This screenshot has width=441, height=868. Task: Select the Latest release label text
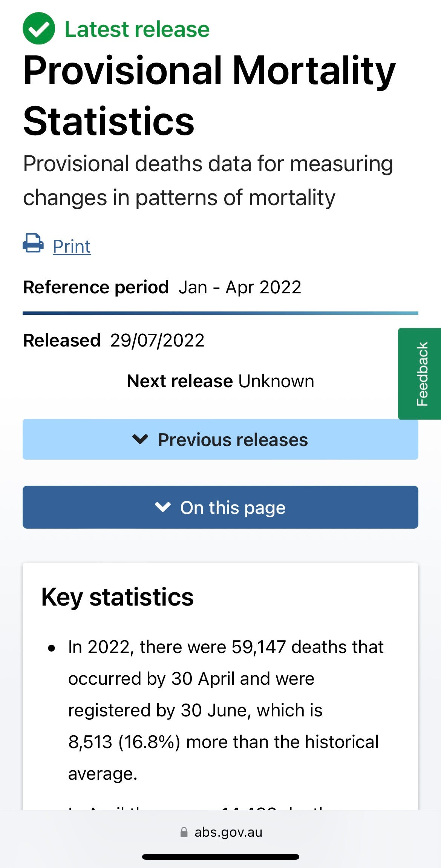point(137,29)
